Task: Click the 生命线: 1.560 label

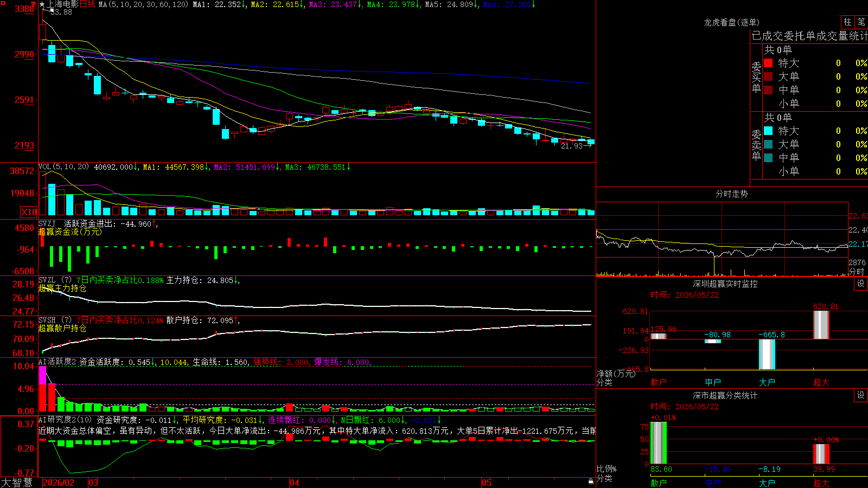Action: pos(221,362)
